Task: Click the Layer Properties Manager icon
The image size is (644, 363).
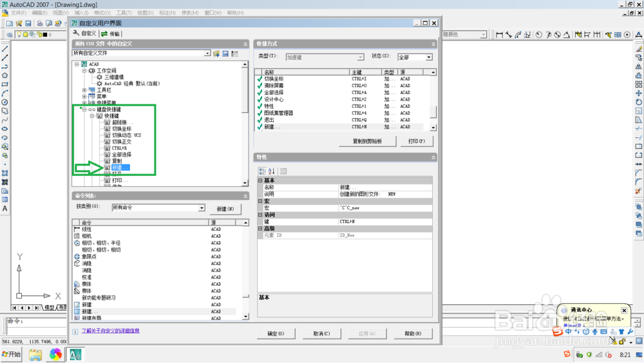Action: tap(10, 35)
